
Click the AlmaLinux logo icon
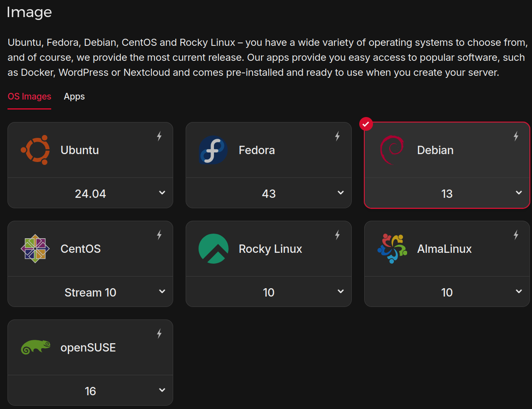tap(392, 249)
